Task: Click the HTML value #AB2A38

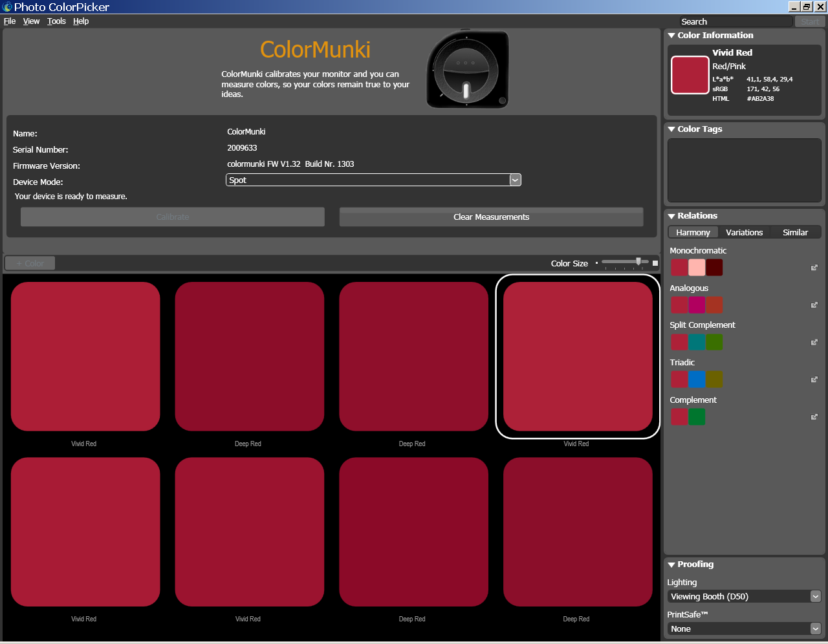Action: tap(760, 99)
